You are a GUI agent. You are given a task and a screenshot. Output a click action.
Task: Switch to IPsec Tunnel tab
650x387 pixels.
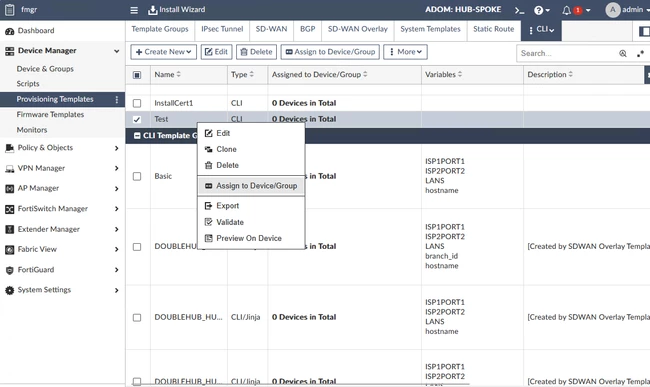pyautogui.click(x=222, y=29)
